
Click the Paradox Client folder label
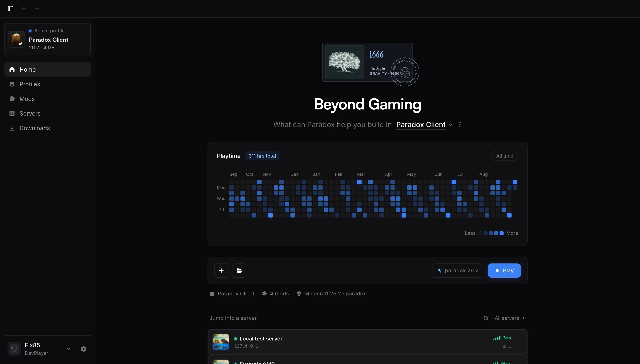point(236,294)
